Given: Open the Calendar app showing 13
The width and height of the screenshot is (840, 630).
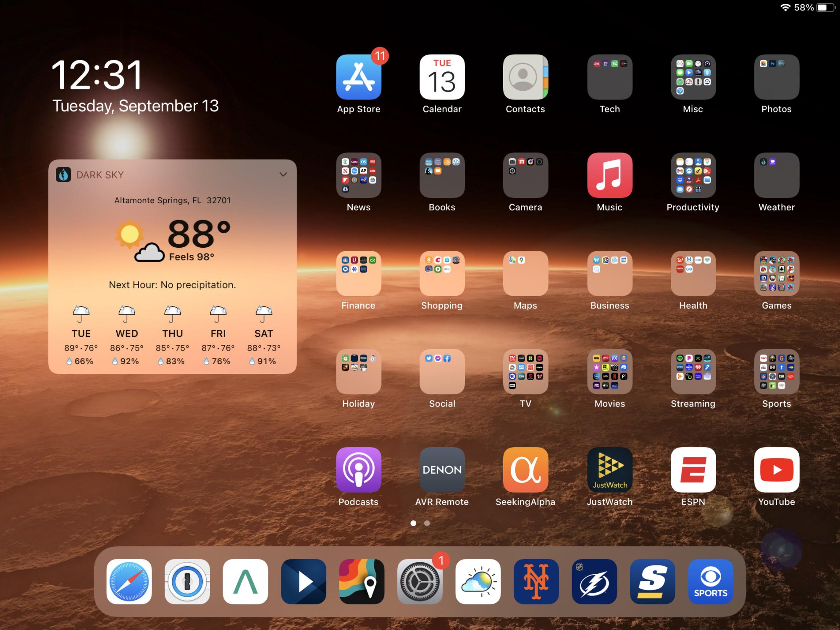Looking at the screenshot, I should (442, 77).
